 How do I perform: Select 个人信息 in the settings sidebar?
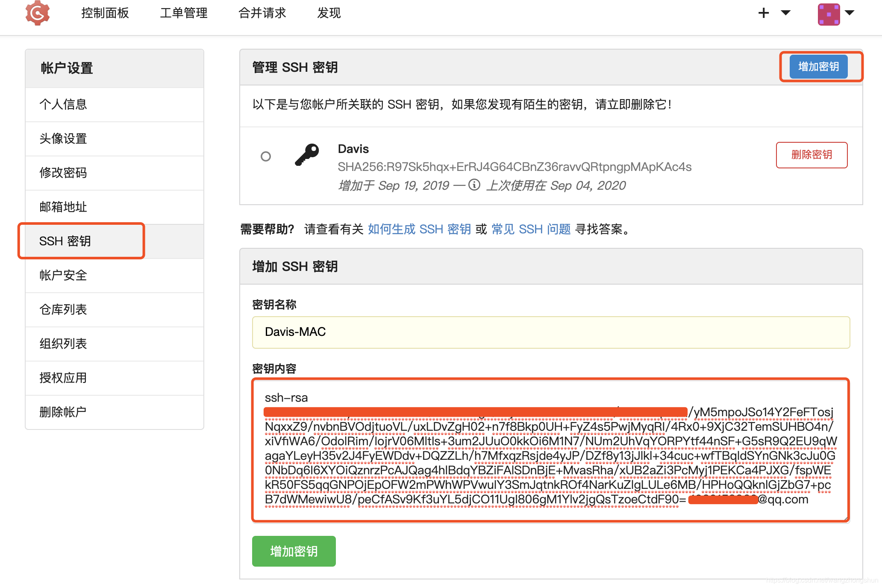pos(63,104)
